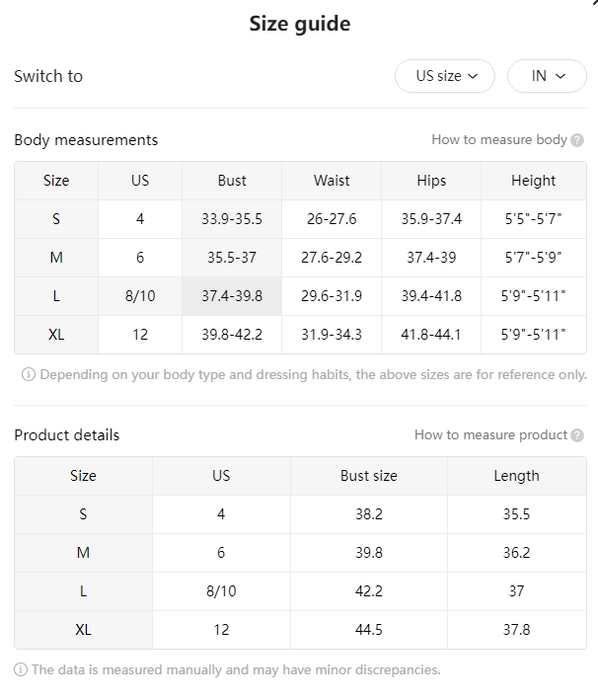Open the US size dropdown
Viewport: 598px width, 700px height.
coord(445,76)
